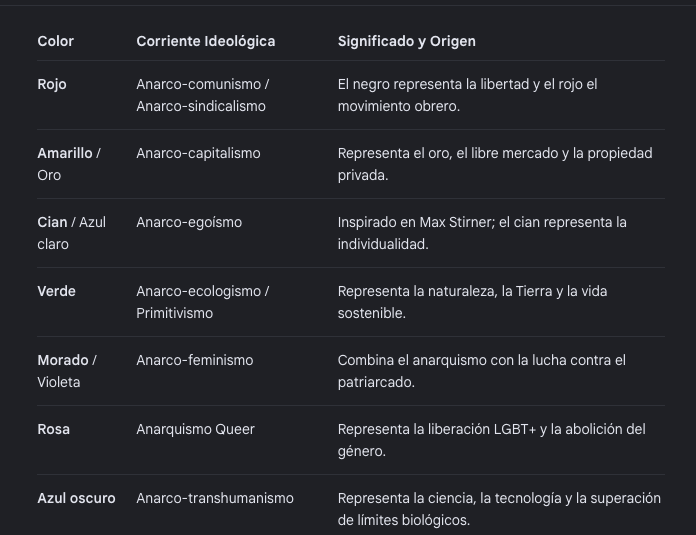Image resolution: width=696 pixels, height=535 pixels.
Task: Select the Amarillo / Oro cell
Action: pos(69,164)
